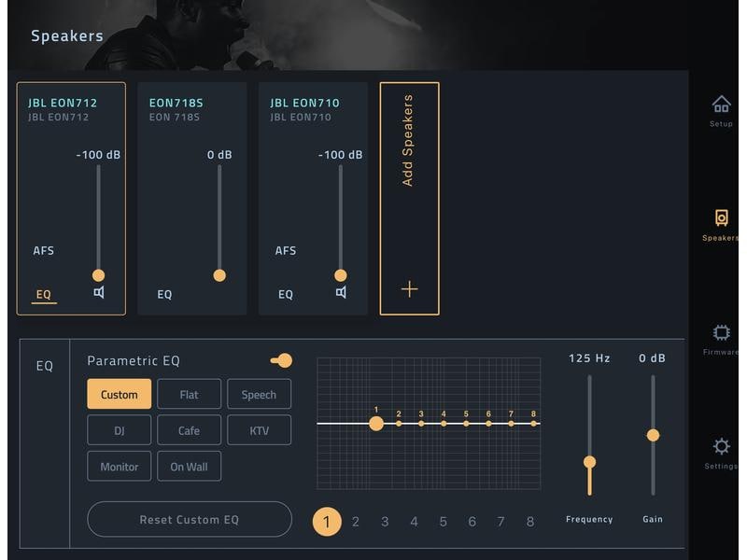Enable AFS on JBL EON710

click(286, 250)
